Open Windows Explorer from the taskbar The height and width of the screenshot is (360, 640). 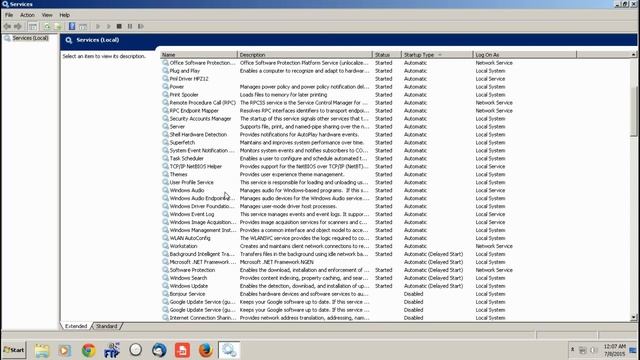pos(42,350)
